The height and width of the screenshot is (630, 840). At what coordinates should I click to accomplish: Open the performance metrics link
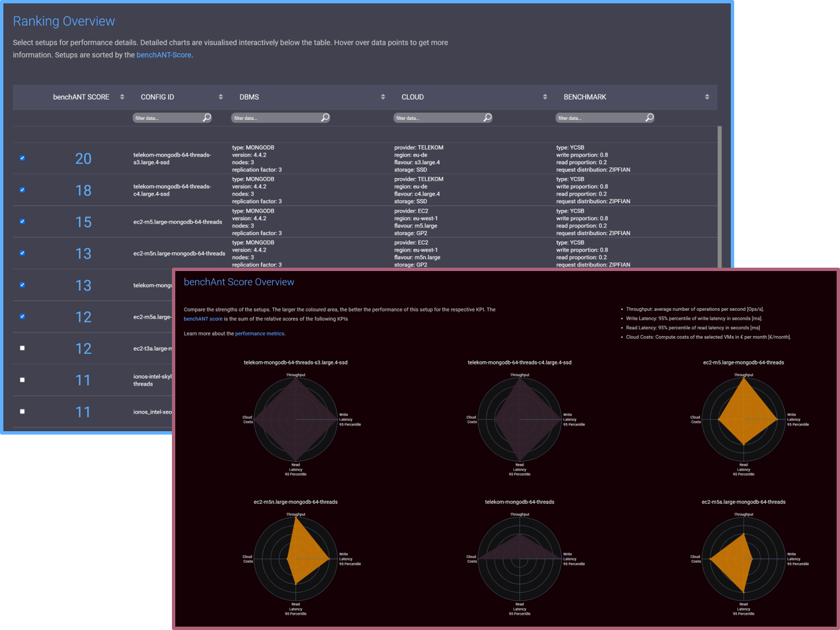coord(259,333)
